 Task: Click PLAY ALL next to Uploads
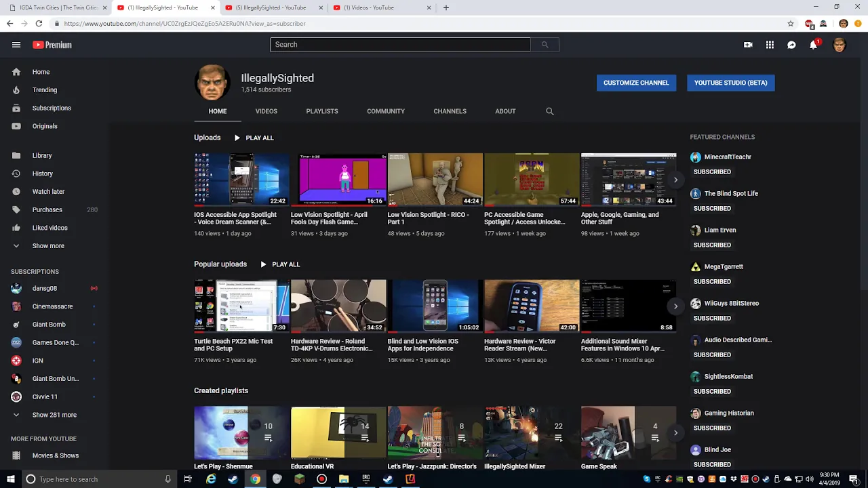(254, 138)
